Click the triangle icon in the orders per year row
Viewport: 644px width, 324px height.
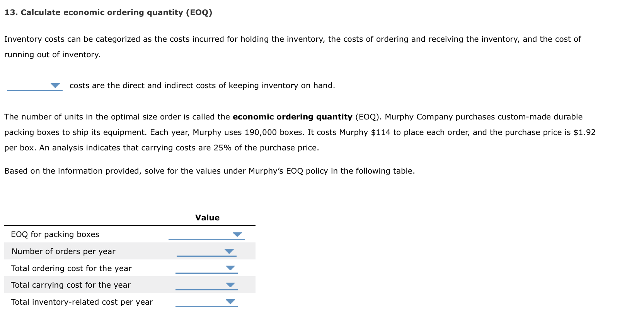coord(229,251)
